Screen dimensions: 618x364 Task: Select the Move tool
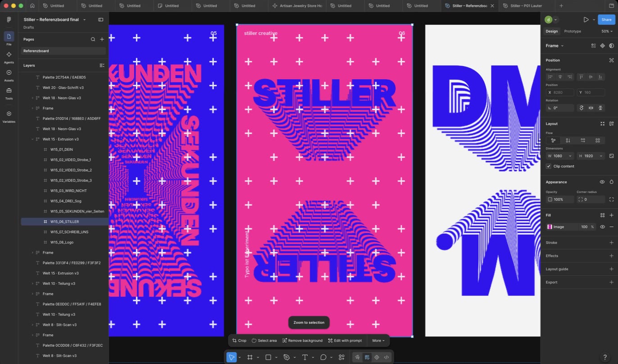231,357
